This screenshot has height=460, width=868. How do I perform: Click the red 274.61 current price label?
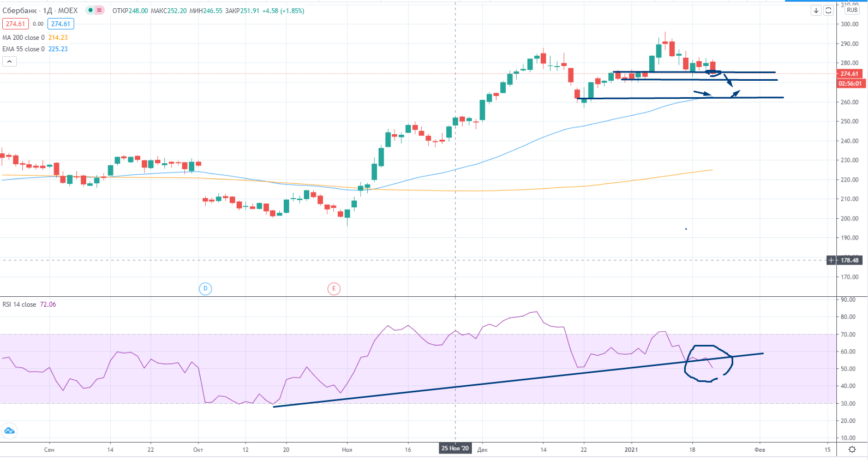pos(849,74)
